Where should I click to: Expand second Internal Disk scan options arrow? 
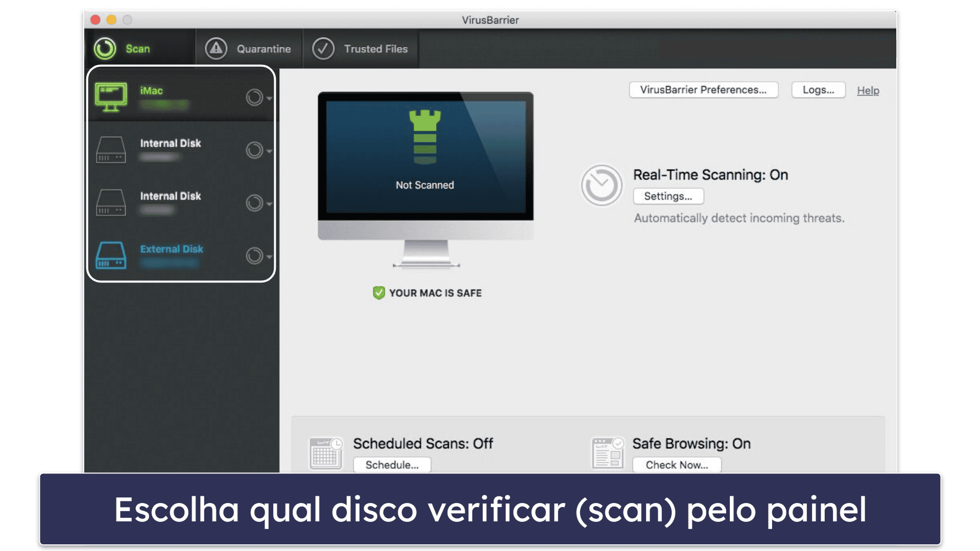click(269, 204)
